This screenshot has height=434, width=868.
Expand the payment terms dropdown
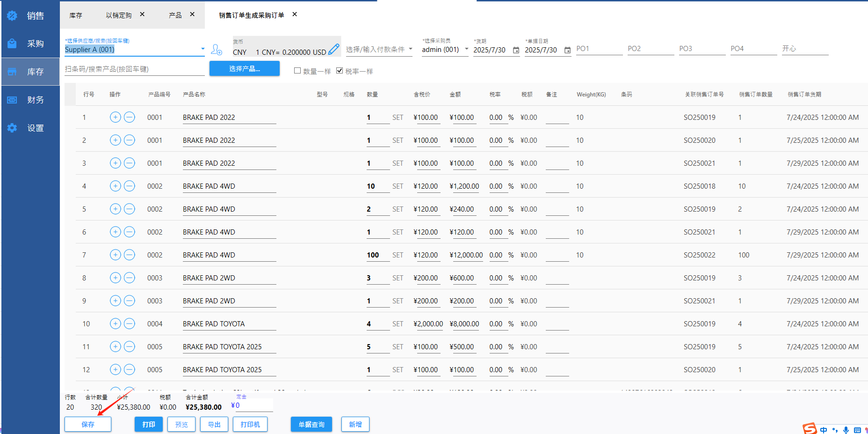[x=411, y=49]
